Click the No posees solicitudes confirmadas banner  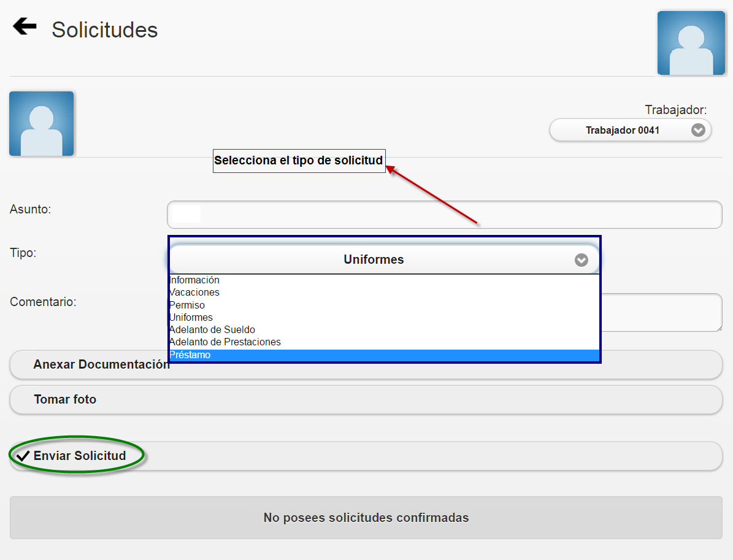366,518
